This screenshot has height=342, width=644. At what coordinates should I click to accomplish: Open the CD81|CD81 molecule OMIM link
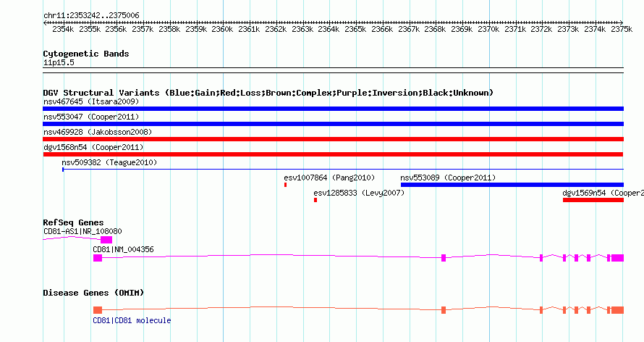(132, 320)
